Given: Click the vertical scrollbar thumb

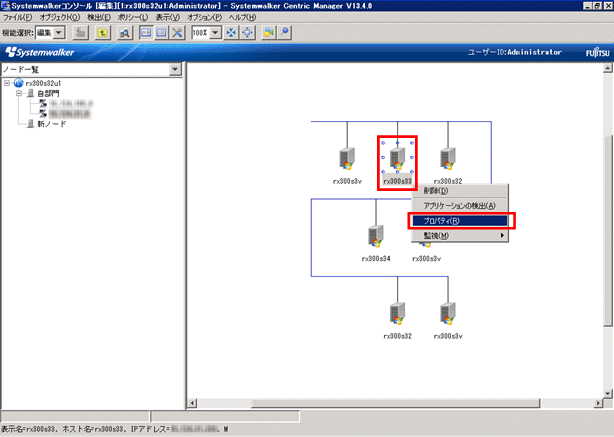Looking at the screenshot, I should [608, 230].
